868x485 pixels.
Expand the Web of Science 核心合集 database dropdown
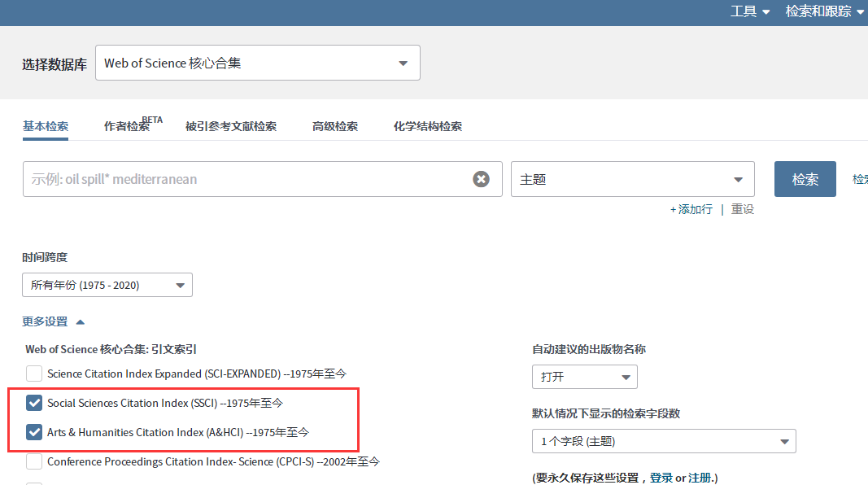[x=257, y=63]
